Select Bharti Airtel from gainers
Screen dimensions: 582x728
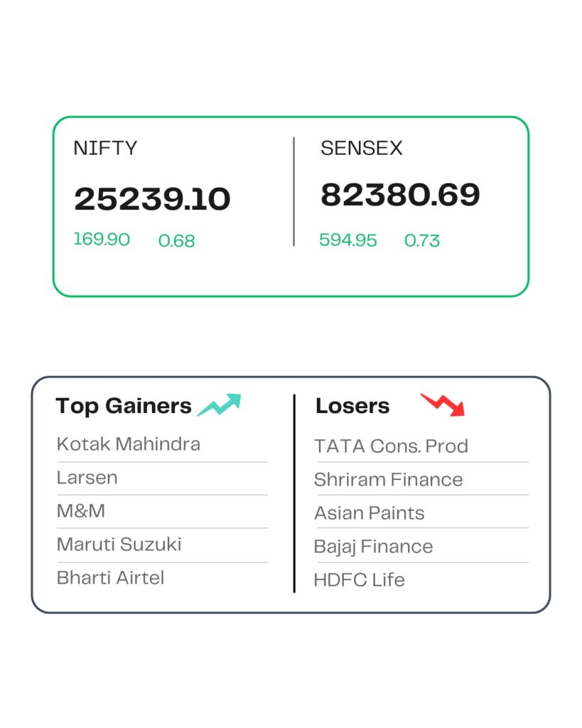pyautogui.click(x=110, y=577)
